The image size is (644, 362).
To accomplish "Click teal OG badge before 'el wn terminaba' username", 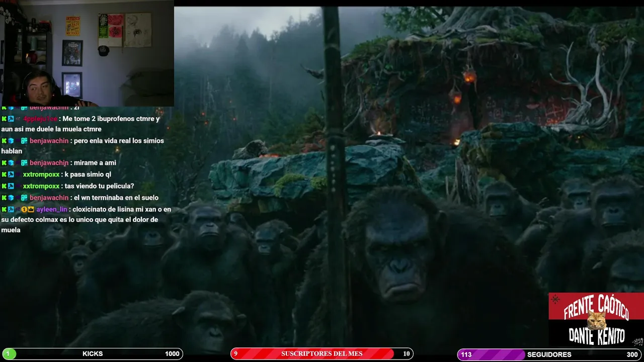I will coord(24,198).
